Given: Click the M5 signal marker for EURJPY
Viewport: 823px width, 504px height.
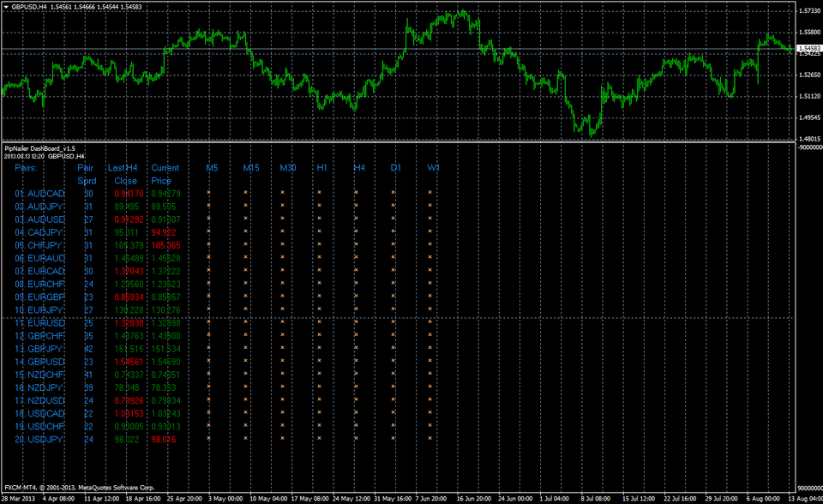Looking at the screenshot, I should [x=210, y=308].
